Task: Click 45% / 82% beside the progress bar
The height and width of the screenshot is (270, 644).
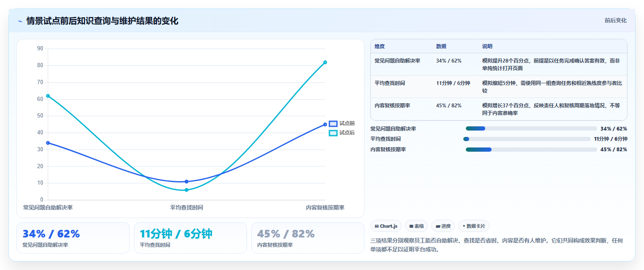Action: 614,150
